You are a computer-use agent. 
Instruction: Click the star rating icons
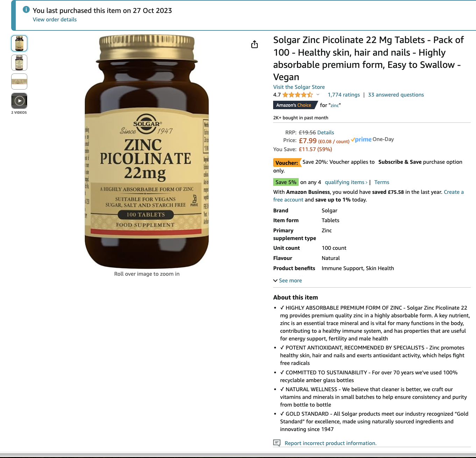(298, 95)
